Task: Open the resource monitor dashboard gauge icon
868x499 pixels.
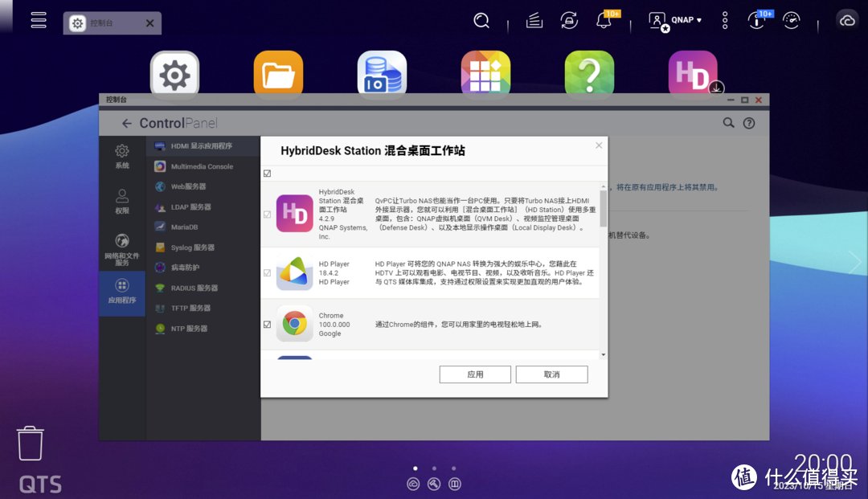Action: (x=791, y=20)
